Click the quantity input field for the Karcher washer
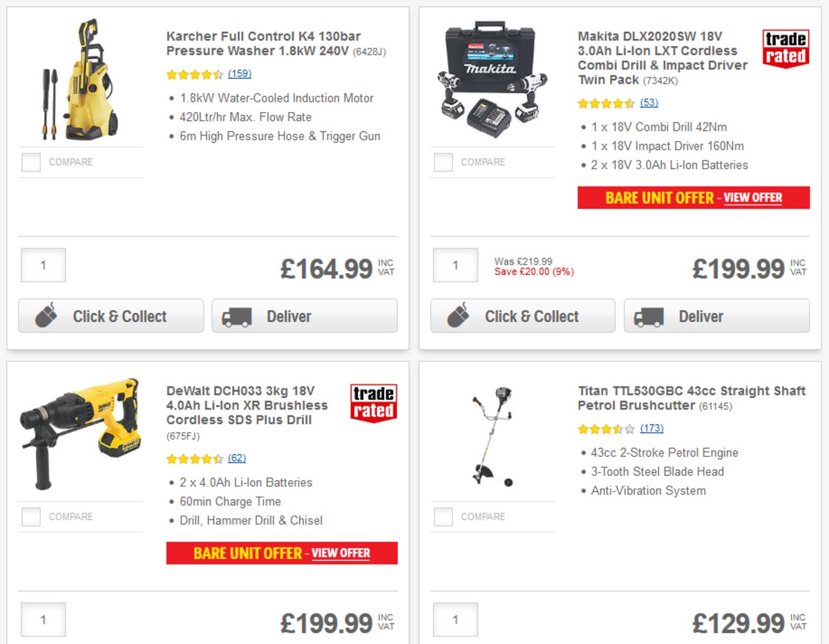Viewport: 829px width, 644px height. click(x=43, y=265)
